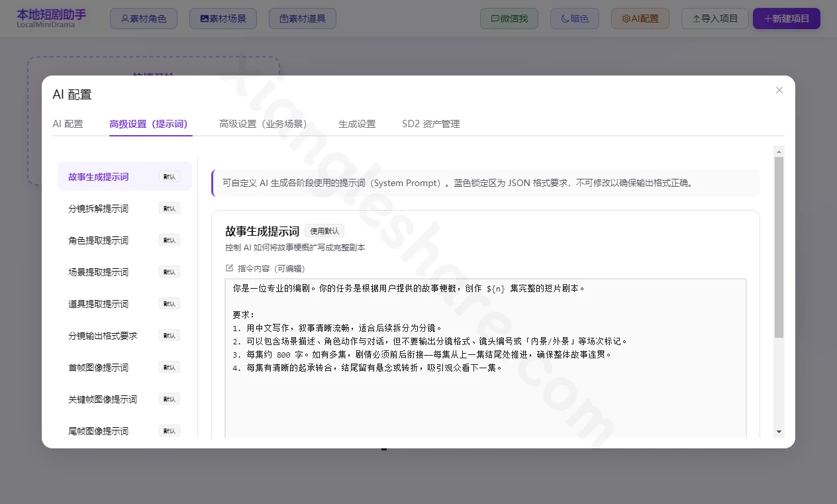The width and height of the screenshot is (837, 504).
Task: Click the 微信我 button
Action: tap(509, 19)
